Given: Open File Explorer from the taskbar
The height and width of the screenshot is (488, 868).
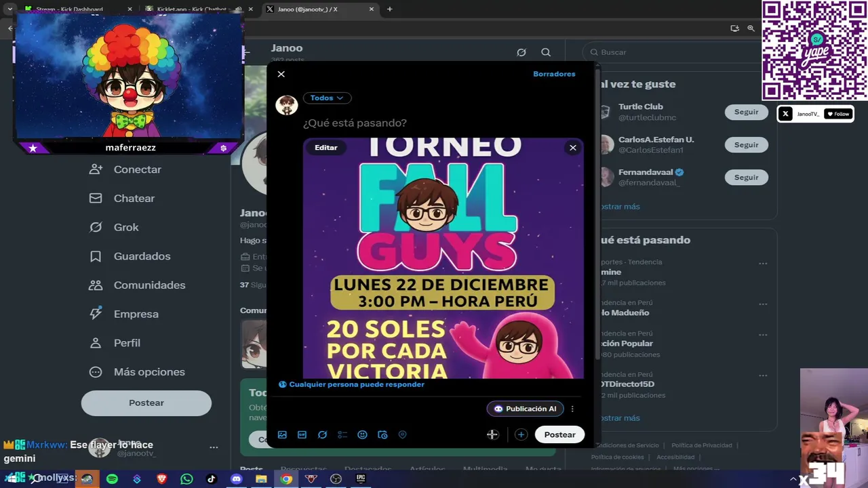Looking at the screenshot, I should pyautogui.click(x=261, y=479).
